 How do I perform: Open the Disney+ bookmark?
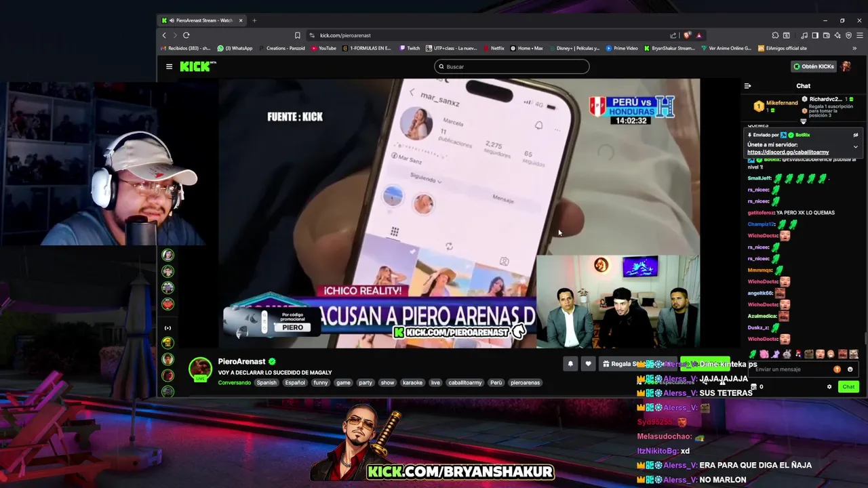(574, 48)
